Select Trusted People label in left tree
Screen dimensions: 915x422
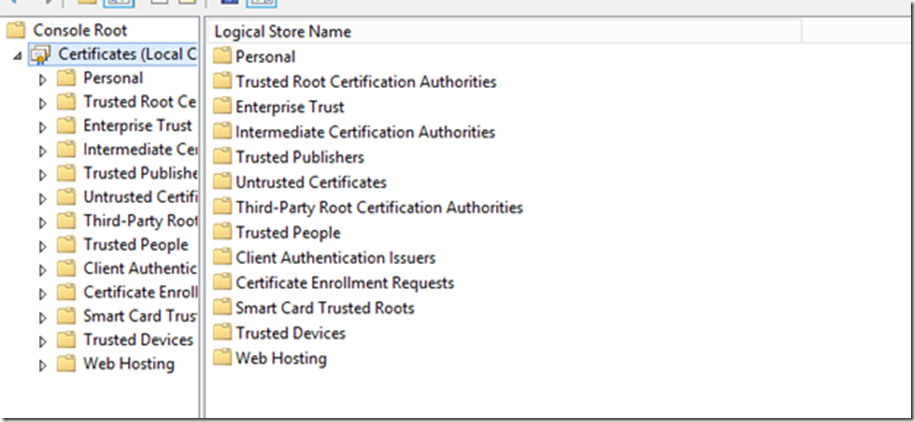click(135, 245)
